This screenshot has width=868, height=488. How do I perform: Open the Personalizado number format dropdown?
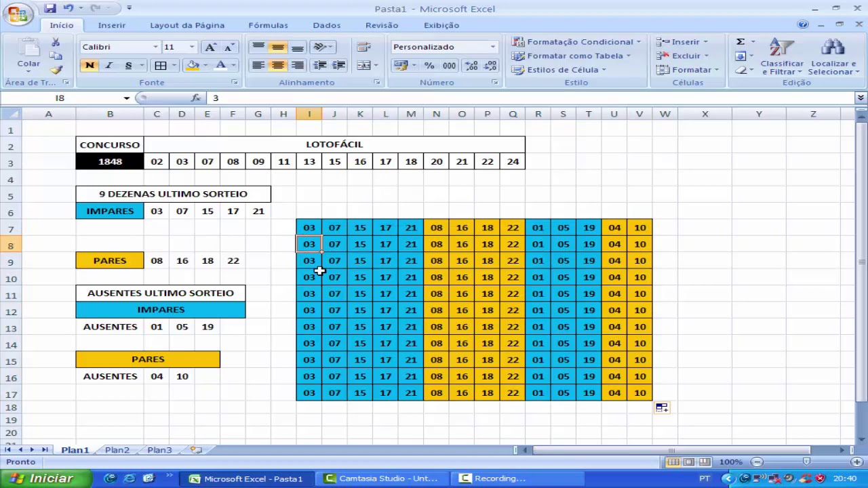point(493,47)
